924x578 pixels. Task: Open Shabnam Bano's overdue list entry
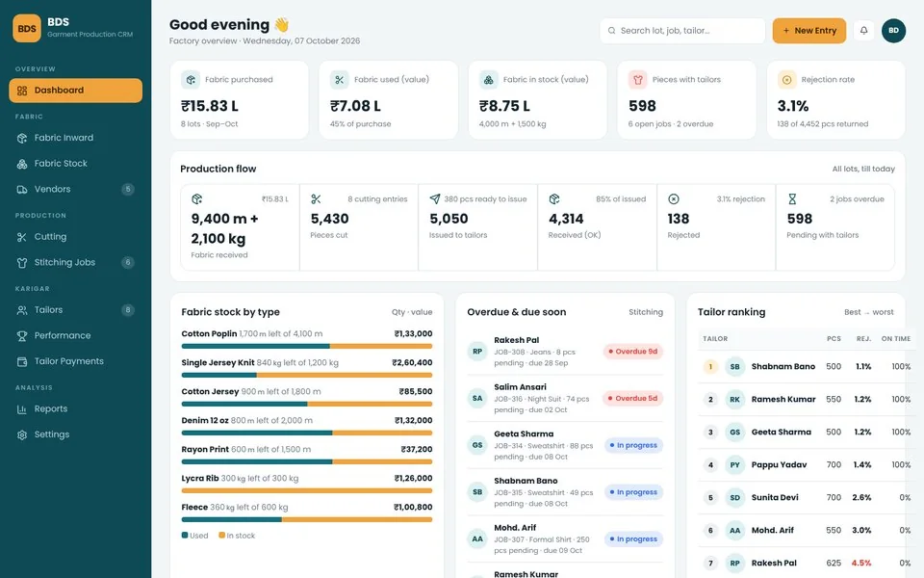click(x=565, y=492)
